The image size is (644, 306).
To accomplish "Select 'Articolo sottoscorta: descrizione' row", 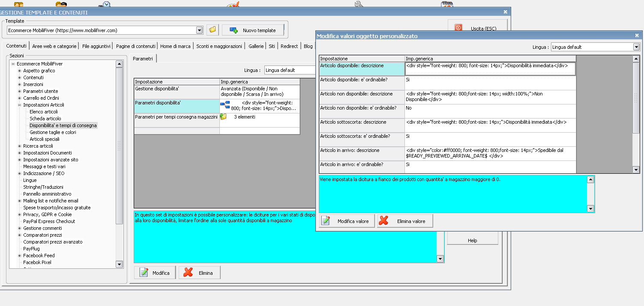I will pos(447,125).
